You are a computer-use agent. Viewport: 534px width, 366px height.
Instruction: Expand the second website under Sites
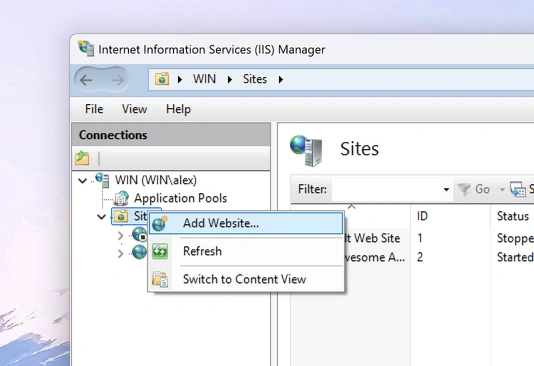(121, 254)
